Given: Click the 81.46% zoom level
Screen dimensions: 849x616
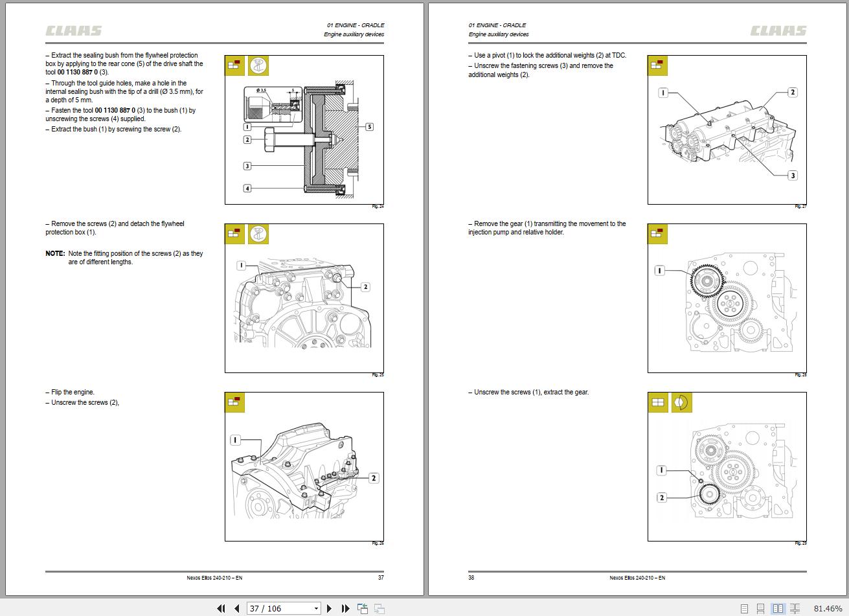Looking at the screenshot, I should pos(828,609).
